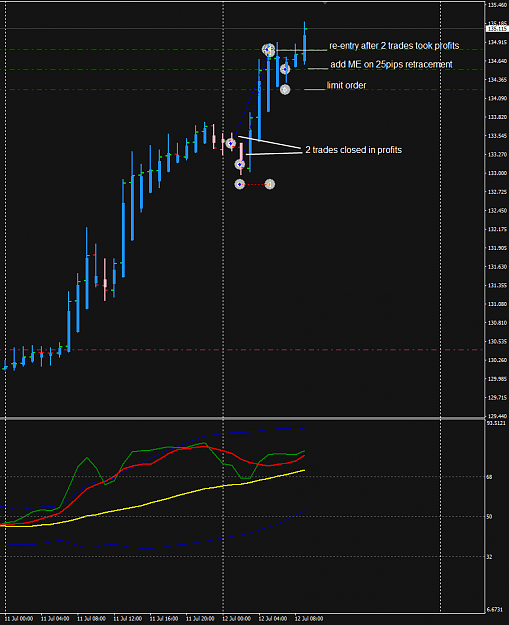
Task: Click the trade marker on the pink candle near 133.545
Action: (x=230, y=143)
